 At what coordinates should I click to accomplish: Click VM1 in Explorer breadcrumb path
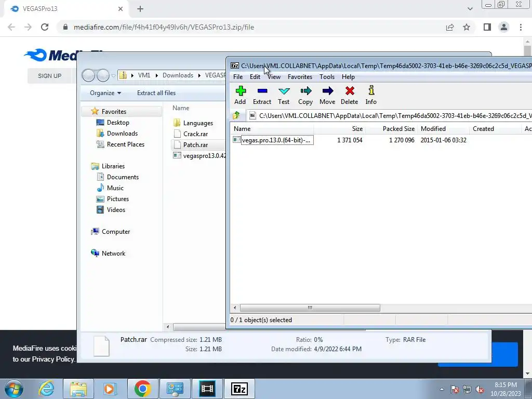tap(144, 75)
